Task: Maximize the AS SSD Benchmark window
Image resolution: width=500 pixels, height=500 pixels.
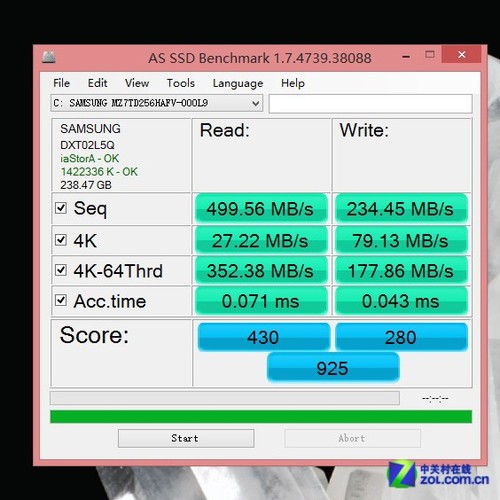Action: [430, 54]
